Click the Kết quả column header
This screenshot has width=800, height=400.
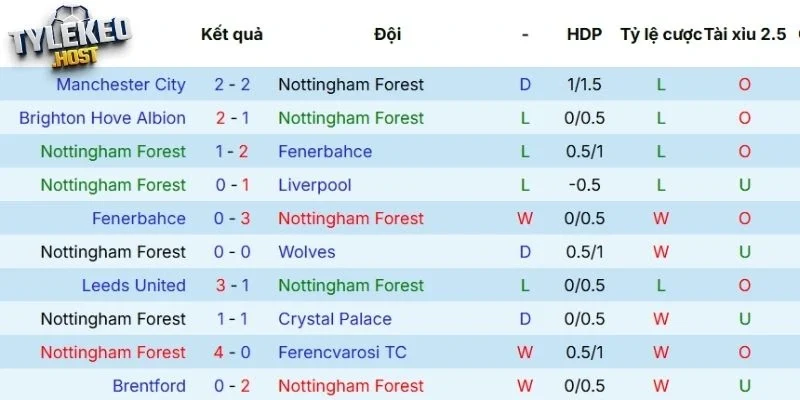click(232, 34)
